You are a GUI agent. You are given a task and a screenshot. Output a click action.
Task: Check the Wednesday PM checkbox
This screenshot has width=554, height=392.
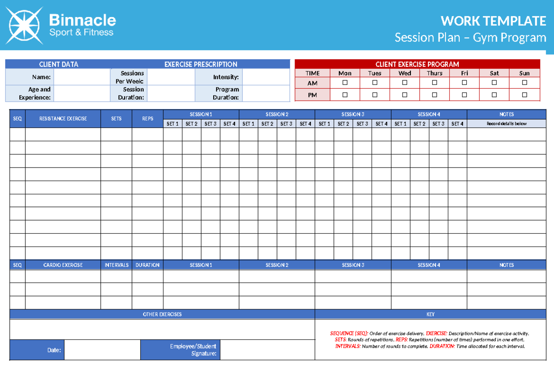405,95
